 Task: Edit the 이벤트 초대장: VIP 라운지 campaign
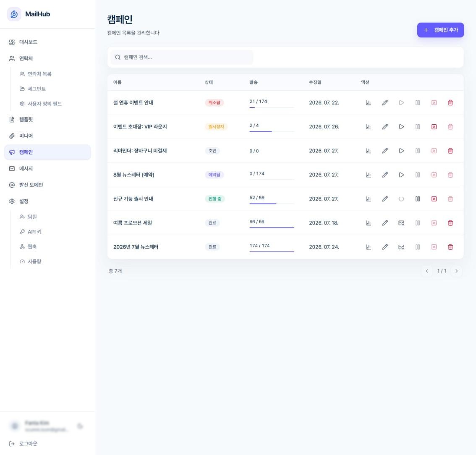coord(384,127)
